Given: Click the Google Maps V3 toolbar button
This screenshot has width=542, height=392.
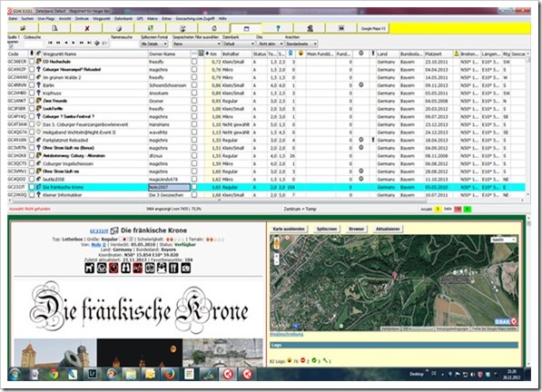Looking at the screenshot, I should click(373, 28).
